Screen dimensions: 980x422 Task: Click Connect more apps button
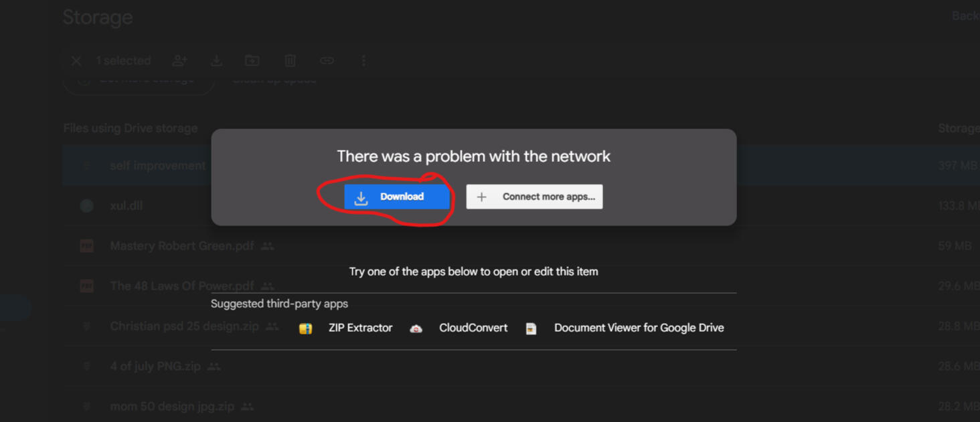tap(534, 197)
